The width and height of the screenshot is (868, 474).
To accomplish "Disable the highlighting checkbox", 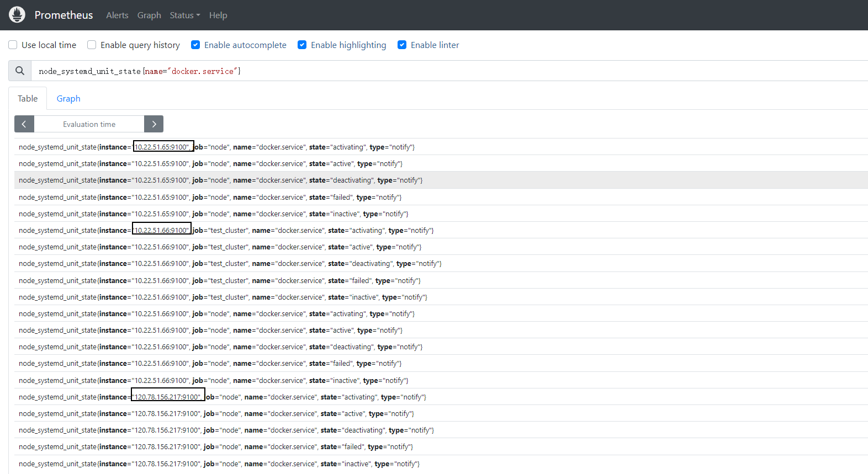I will tap(302, 45).
